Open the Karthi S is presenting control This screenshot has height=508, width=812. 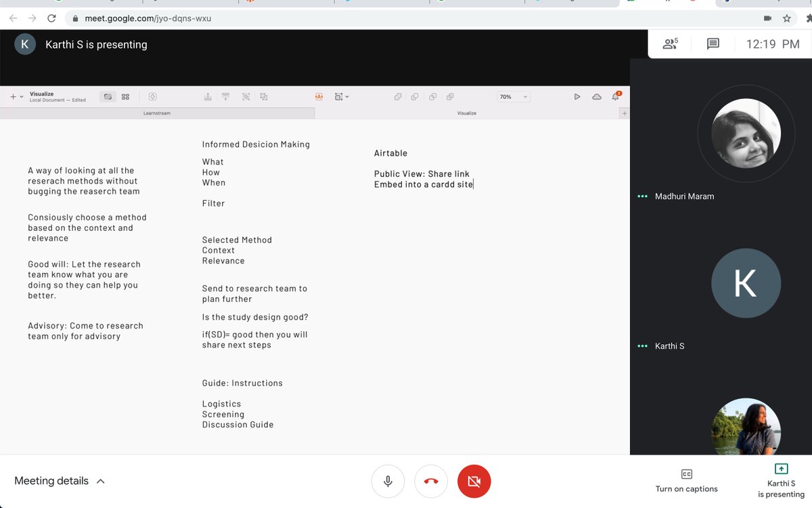click(781, 481)
